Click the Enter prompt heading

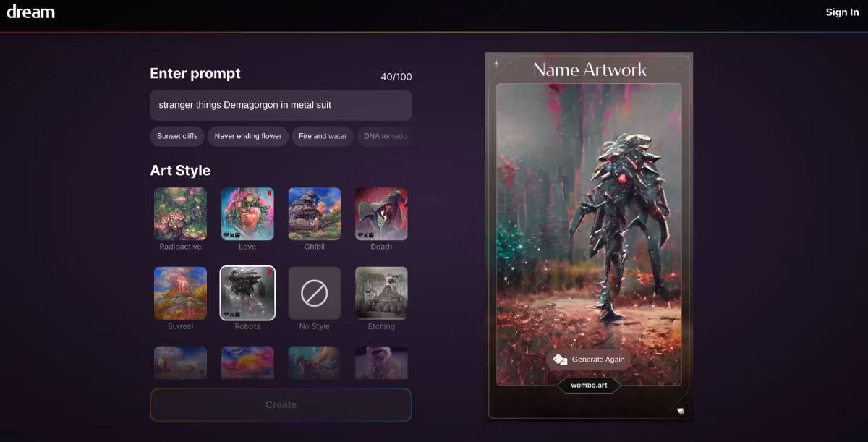pos(195,73)
